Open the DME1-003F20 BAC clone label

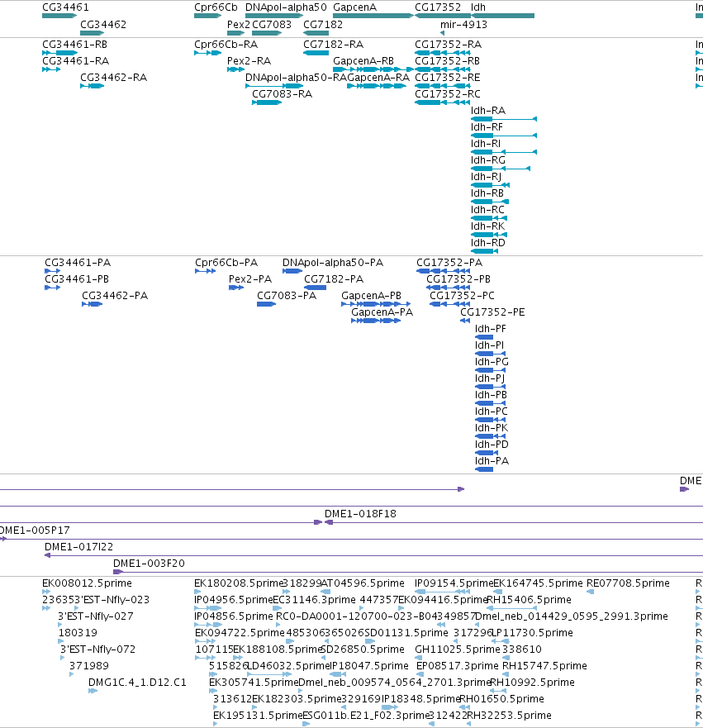pos(149,564)
